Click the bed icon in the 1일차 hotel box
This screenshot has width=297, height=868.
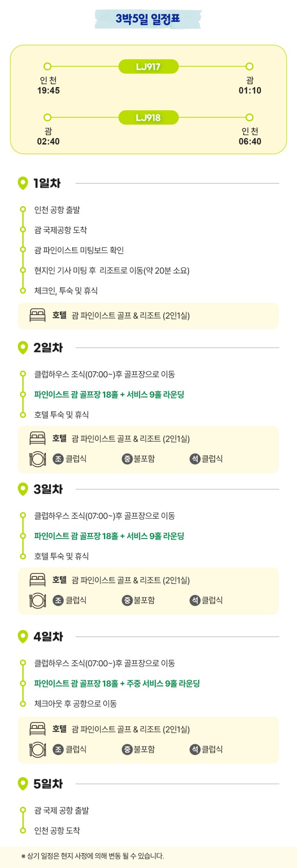(38, 316)
